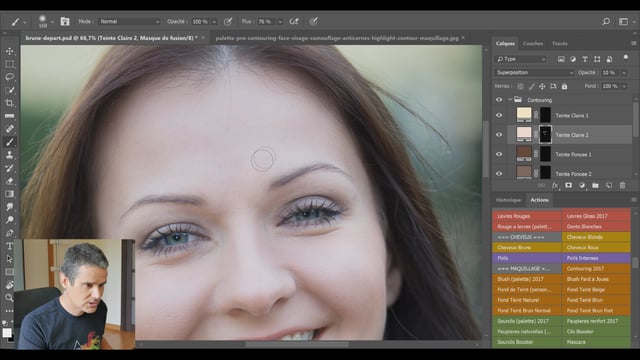Collapse the Contouring group chevron

click(510, 100)
